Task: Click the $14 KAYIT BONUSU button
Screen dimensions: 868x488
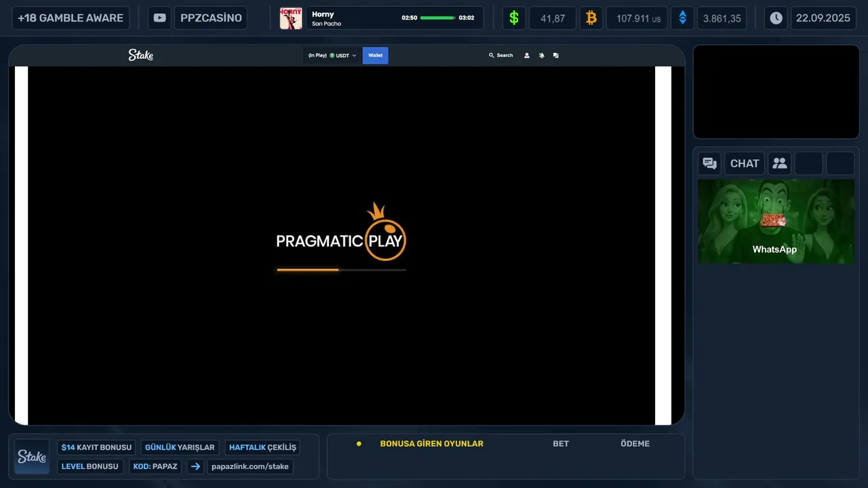Action: pos(96,447)
